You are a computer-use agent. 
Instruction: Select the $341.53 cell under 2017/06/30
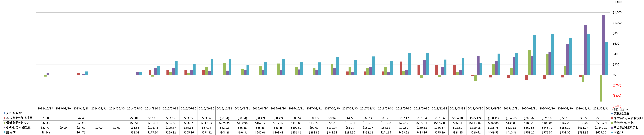point(332,132)
